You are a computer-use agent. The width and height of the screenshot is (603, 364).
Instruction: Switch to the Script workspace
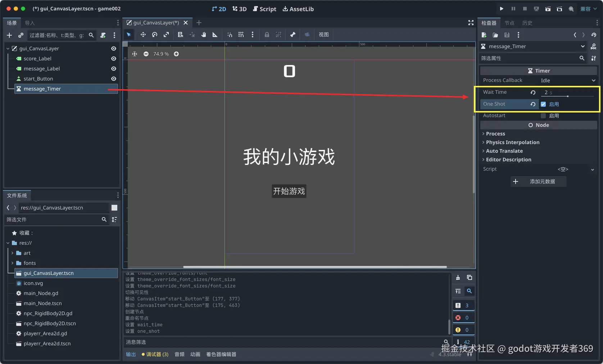pos(264,9)
